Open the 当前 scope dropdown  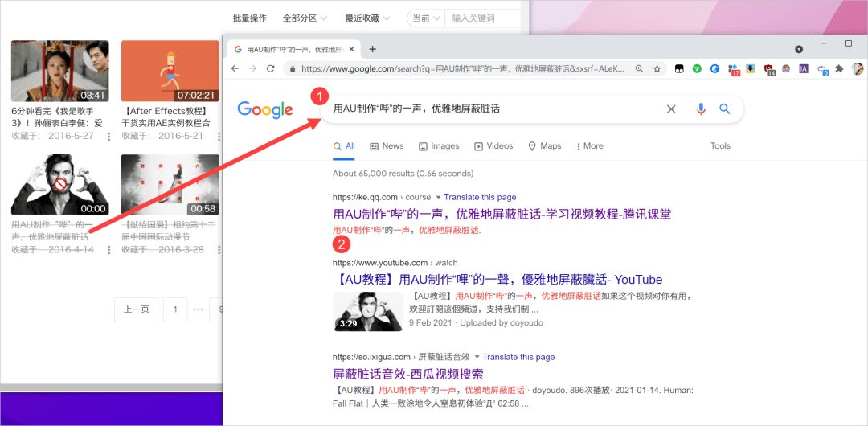[426, 18]
